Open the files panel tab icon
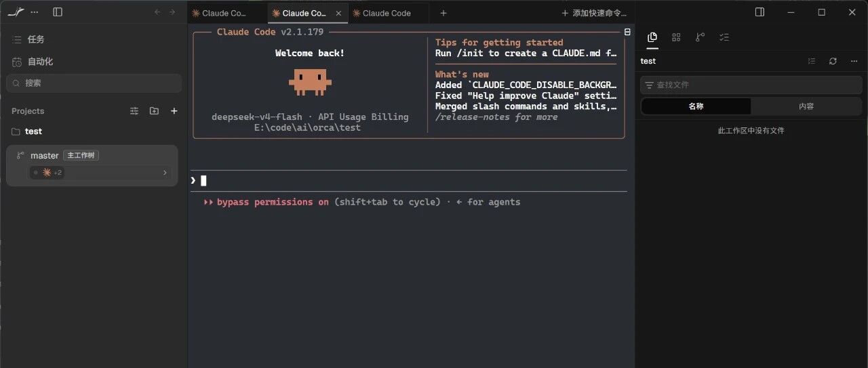This screenshot has width=868, height=368. click(652, 37)
